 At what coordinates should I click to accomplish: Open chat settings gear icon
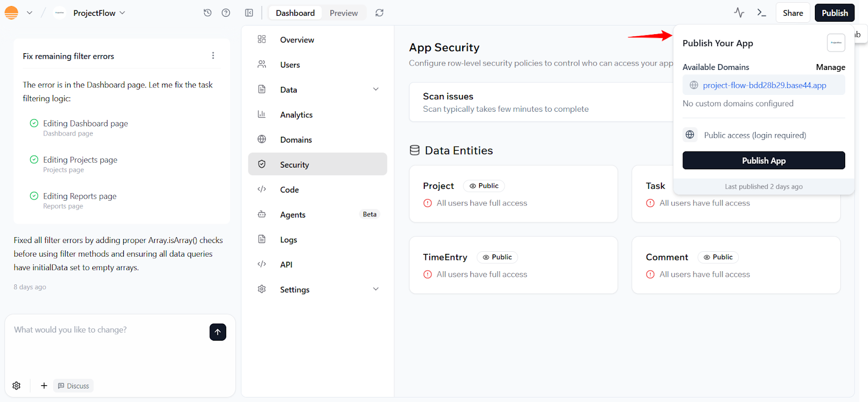click(16, 386)
